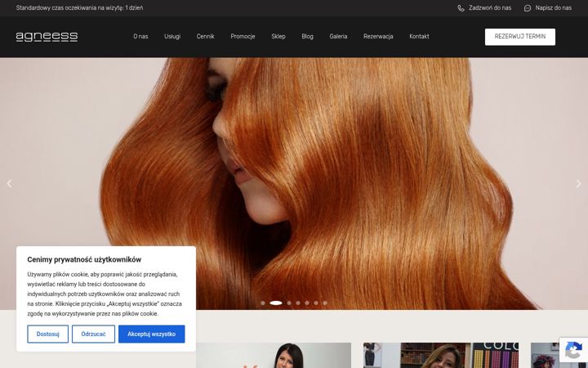Click the chat bubble icon beside Napisz do nas
588x368 pixels.
point(528,8)
